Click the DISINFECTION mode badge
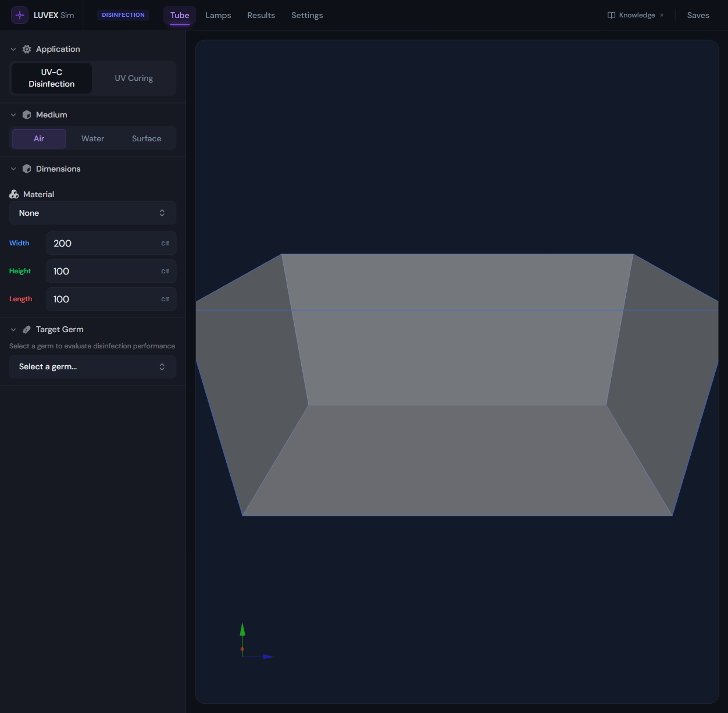The width and height of the screenshot is (728, 713). tap(123, 15)
